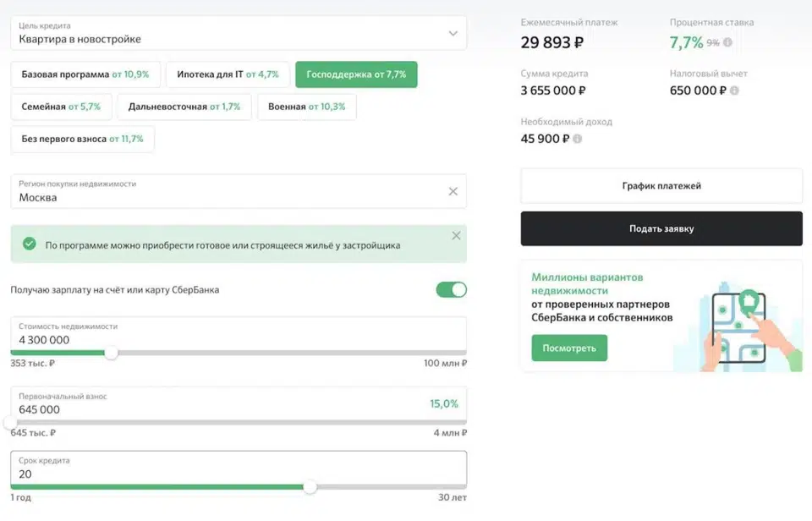This screenshot has width=812, height=521.
Task: Select Без первого взноса program
Action: 82,139
